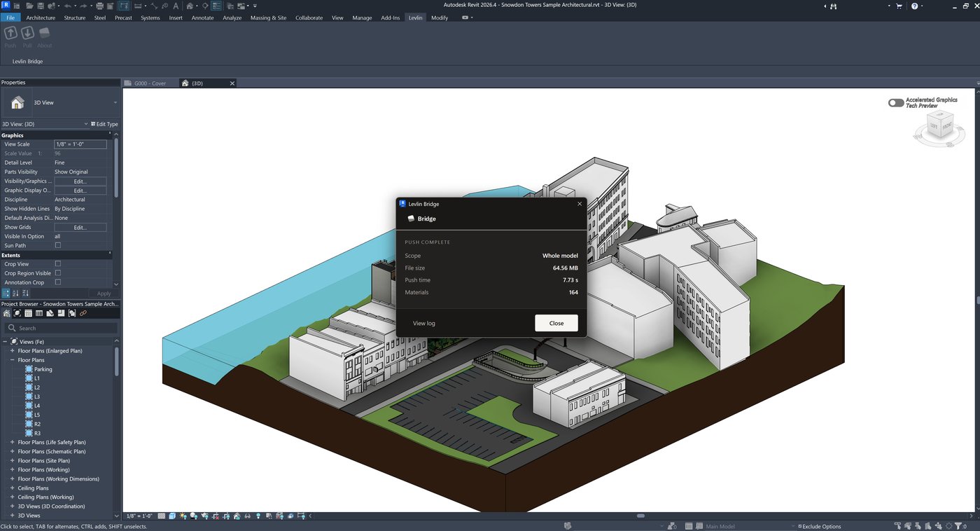980x531 pixels.
Task: Click View log in Levlin Bridge dialog
Action: [x=423, y=324]
